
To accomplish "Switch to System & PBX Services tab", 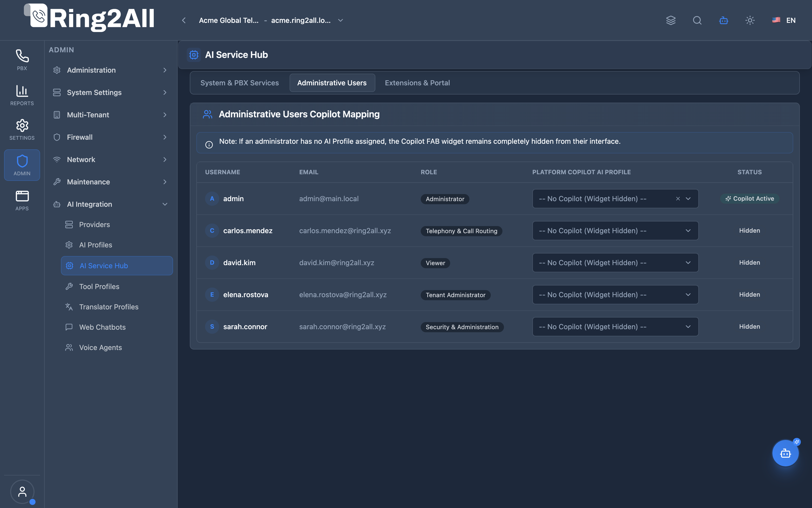I will click(x=240, y=83).
